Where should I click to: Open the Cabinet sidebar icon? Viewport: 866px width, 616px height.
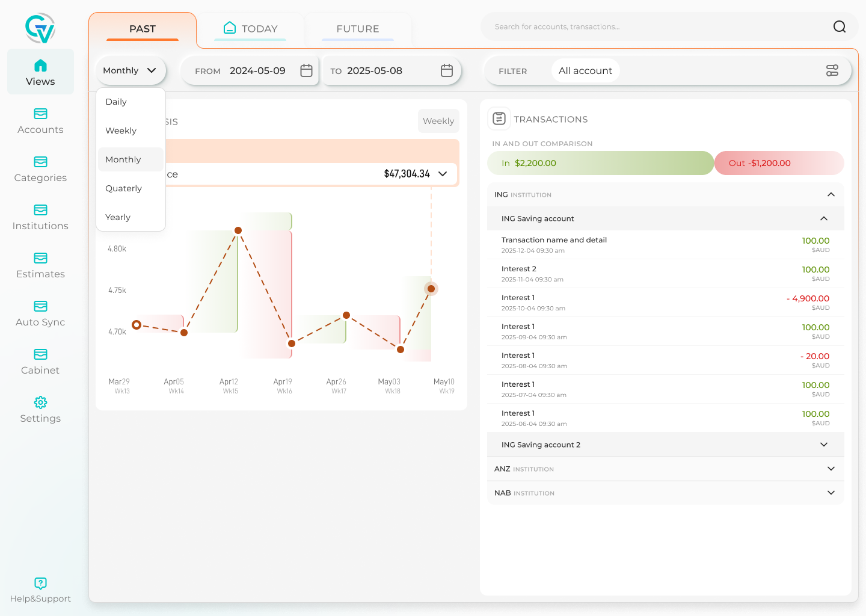(40, 354)
